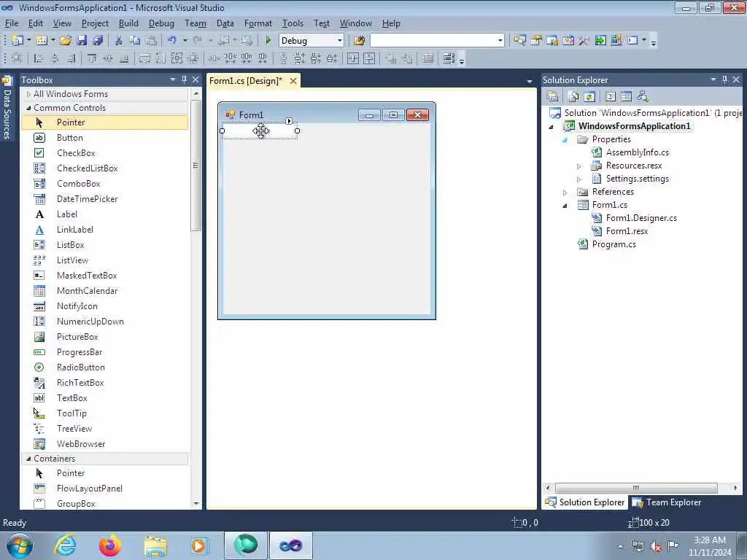
Task: Click the Start Page green arrow icon
Action: pos(600,41)
